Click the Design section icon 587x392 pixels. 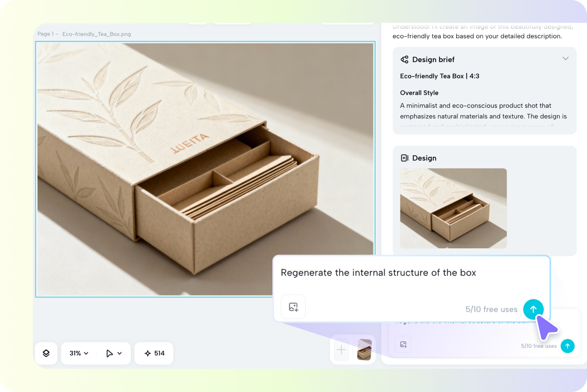[404, 158]
